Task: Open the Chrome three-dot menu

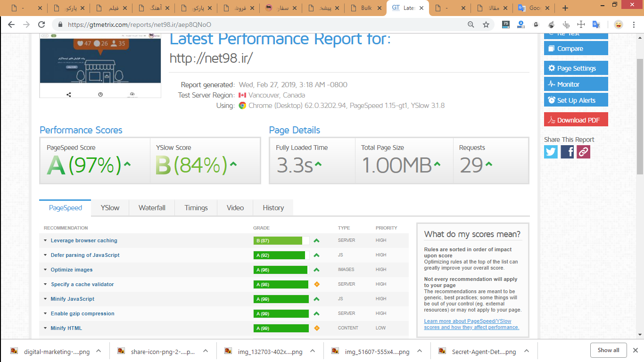Action: pyautogui.click(x=634, y=25)
